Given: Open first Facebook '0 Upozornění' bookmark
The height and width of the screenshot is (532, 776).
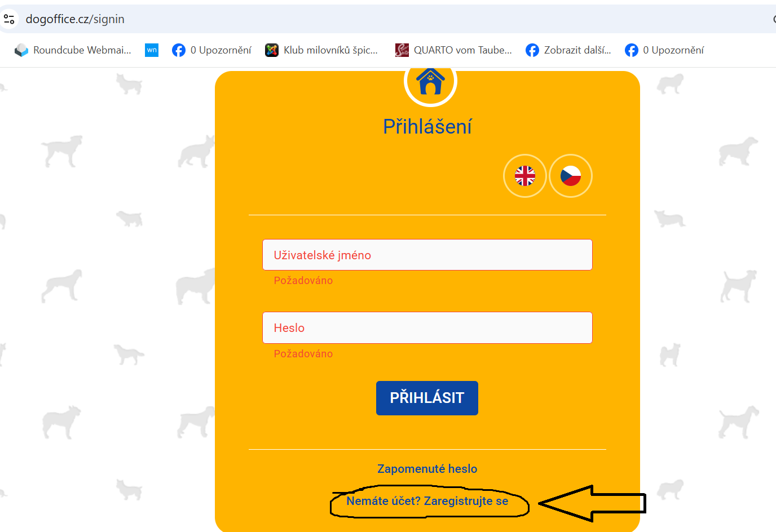Looking at the screenshot, I should (x=211, y=50).
